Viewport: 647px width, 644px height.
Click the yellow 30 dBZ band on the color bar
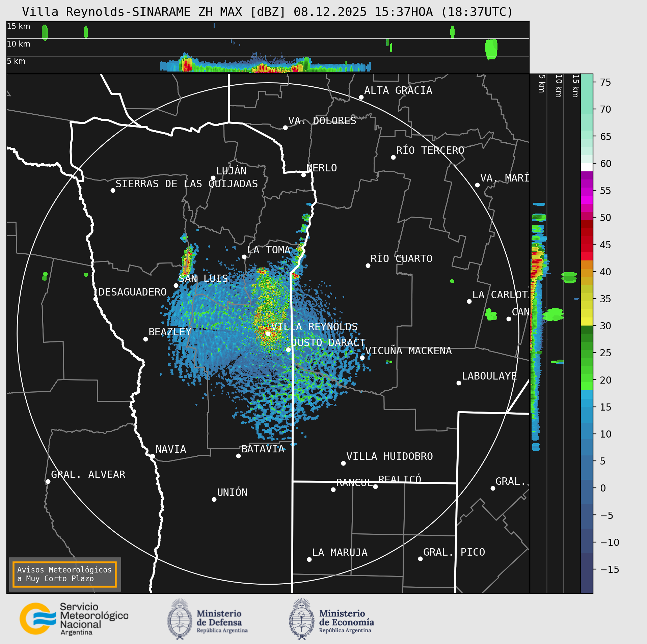pos(587,321)
